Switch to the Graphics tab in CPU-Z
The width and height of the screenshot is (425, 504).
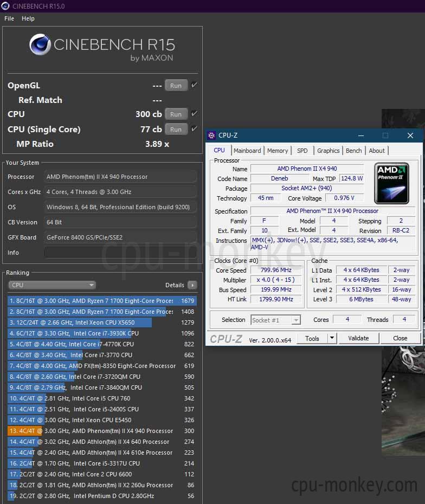328,151
